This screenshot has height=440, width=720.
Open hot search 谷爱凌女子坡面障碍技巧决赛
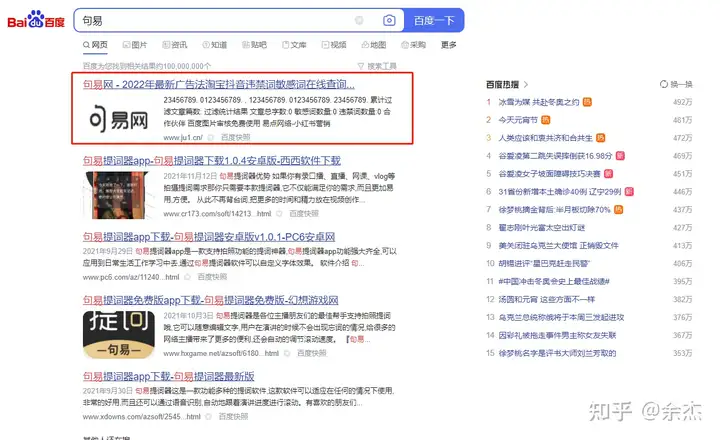click(550, 174)
